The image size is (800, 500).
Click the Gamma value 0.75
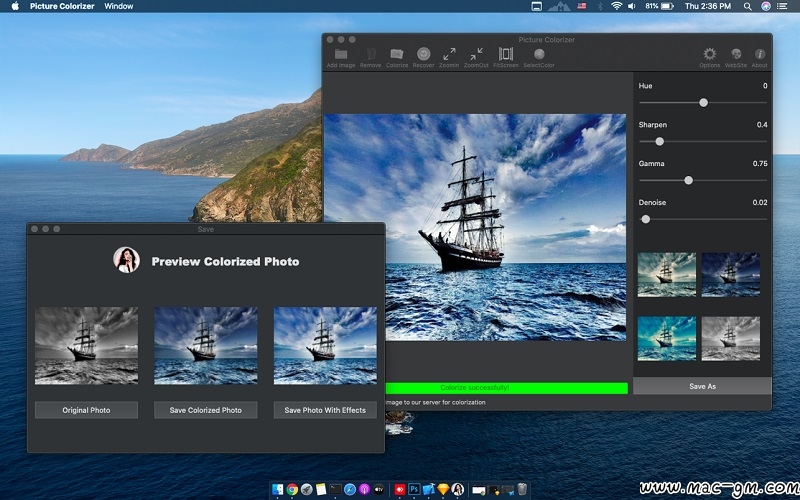click(x=760, y=164)
